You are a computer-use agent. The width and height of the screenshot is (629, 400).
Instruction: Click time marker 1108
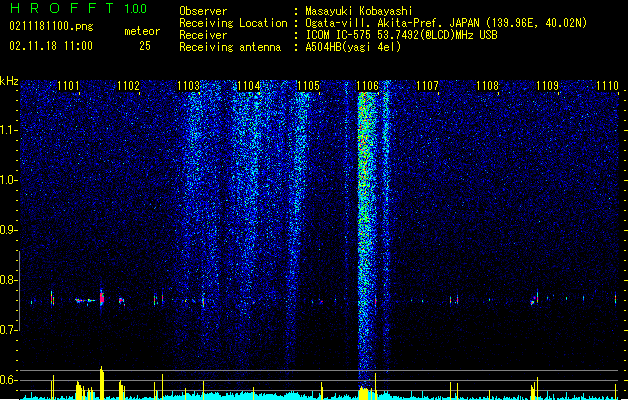click(x=487, y=86)
